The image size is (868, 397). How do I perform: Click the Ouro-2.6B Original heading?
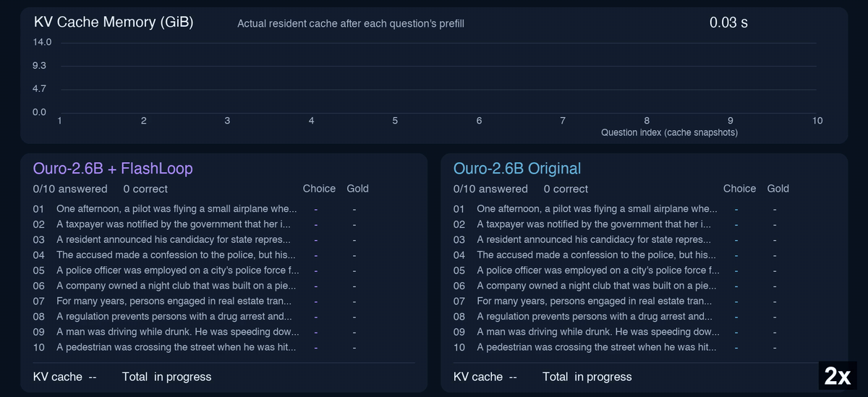(x=517, y=168)
